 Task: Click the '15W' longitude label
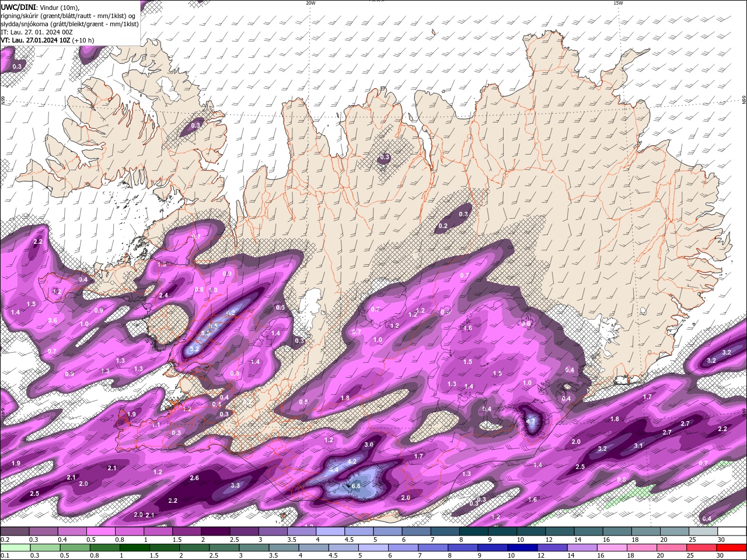coord(618,3)
